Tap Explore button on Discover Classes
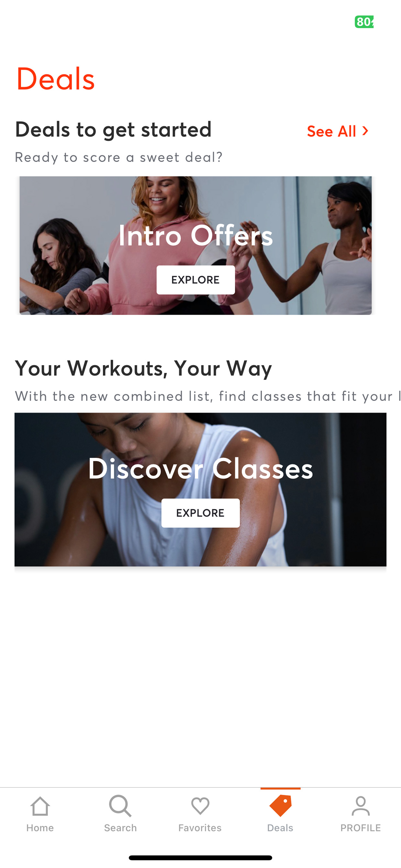Viewport: 401px width, 868px height. tap(200, 513)
